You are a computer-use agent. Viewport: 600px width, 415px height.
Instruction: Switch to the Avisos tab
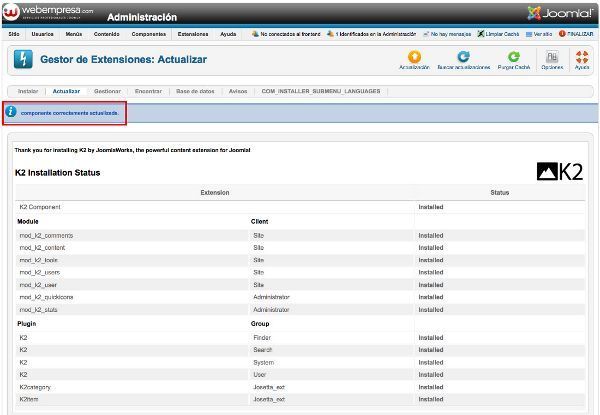pyautogui.click(x=238, y=91)
